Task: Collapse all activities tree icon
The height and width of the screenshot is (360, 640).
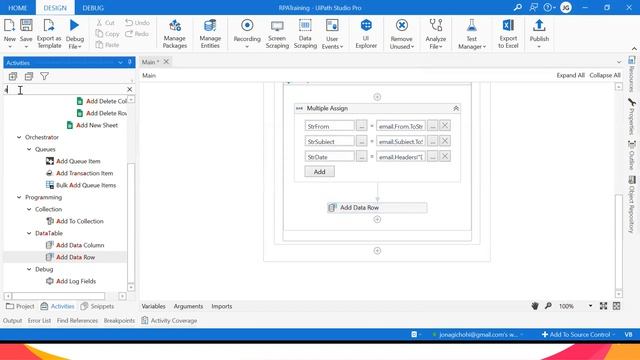Action: click(x=29, y=76)
